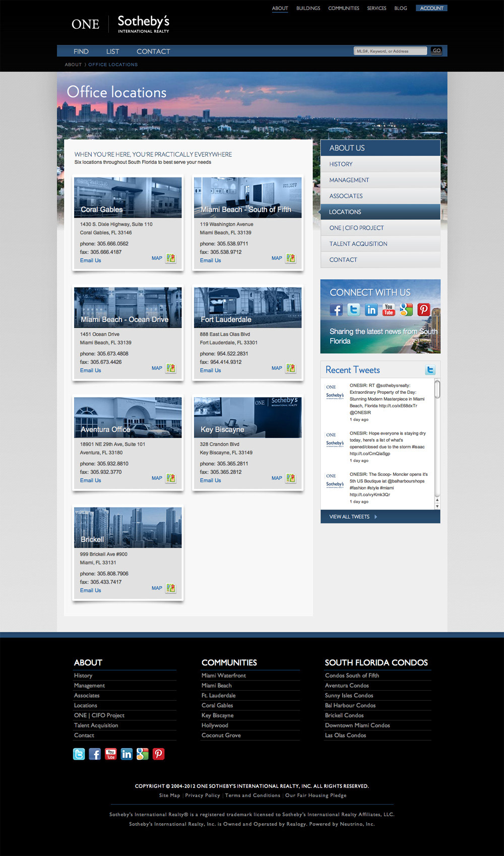Open HISTORY in About Us sidebar

click(381, 164)
